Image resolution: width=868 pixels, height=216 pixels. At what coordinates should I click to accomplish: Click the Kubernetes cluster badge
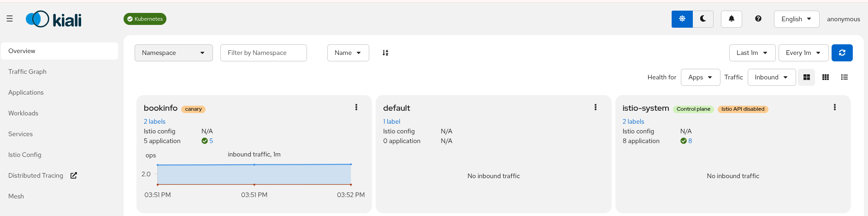click(x=145, y=19)
